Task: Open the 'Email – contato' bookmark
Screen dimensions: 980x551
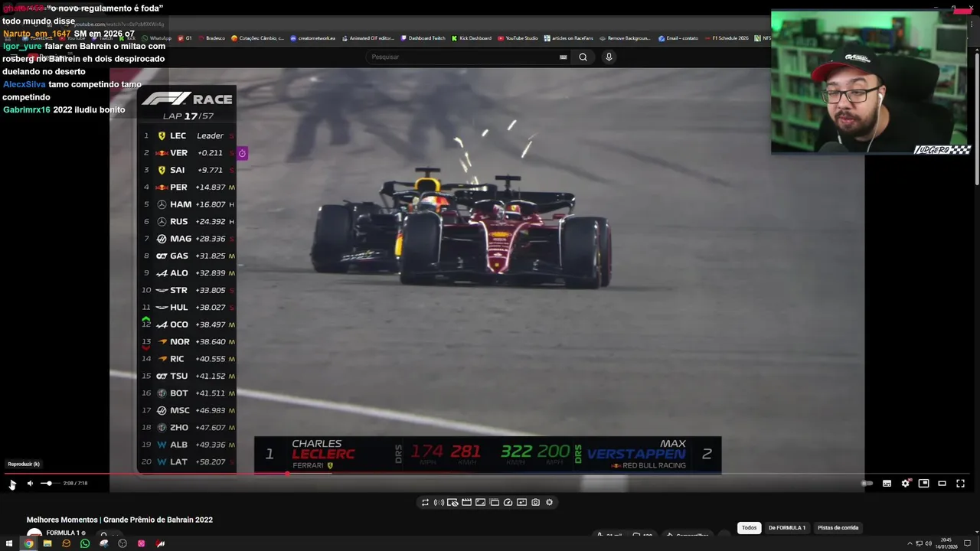Action: coord(678,38)
